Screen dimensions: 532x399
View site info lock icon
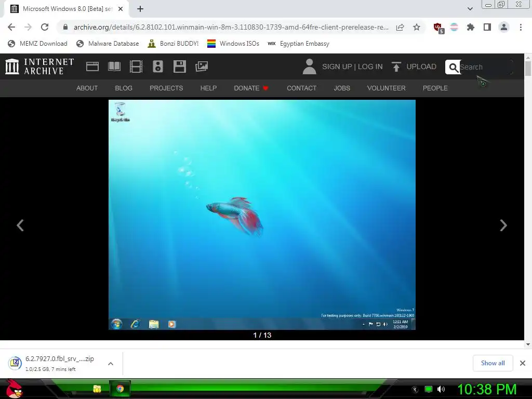point(65,27)
